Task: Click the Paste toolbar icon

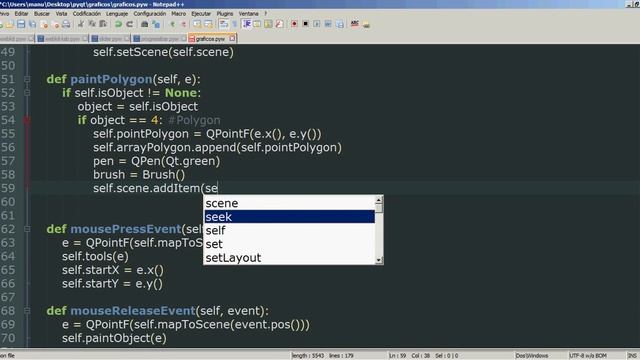Action: tap(103, 24)
